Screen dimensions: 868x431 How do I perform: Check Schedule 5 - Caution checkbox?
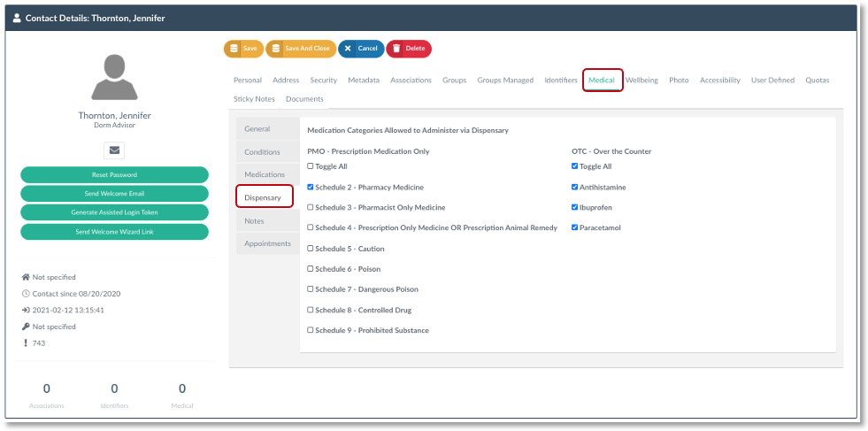tap(311, 249)
